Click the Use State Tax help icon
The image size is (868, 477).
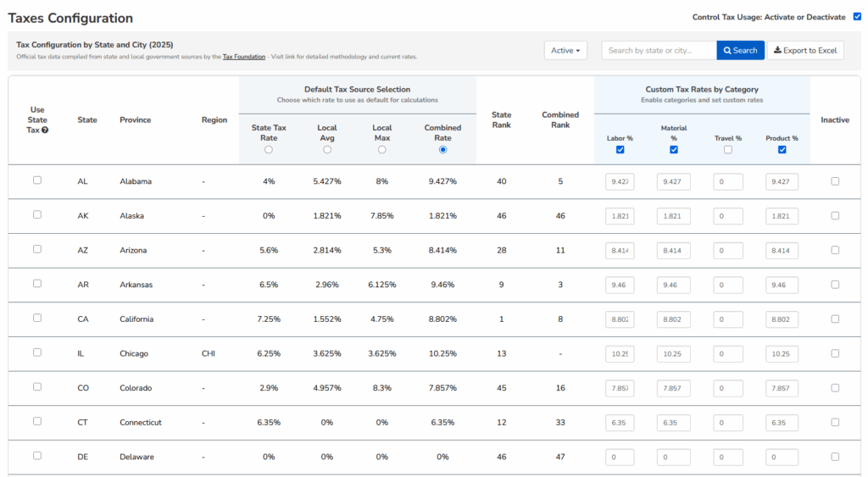[45, 130]
